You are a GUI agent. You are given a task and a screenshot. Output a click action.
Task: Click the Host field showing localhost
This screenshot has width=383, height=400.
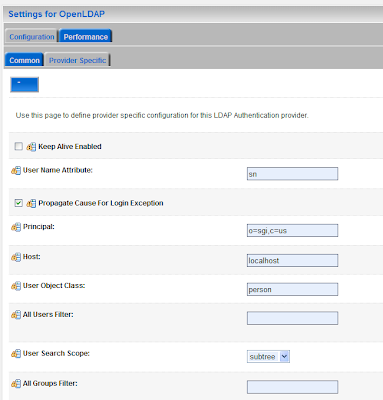[292, 260]
